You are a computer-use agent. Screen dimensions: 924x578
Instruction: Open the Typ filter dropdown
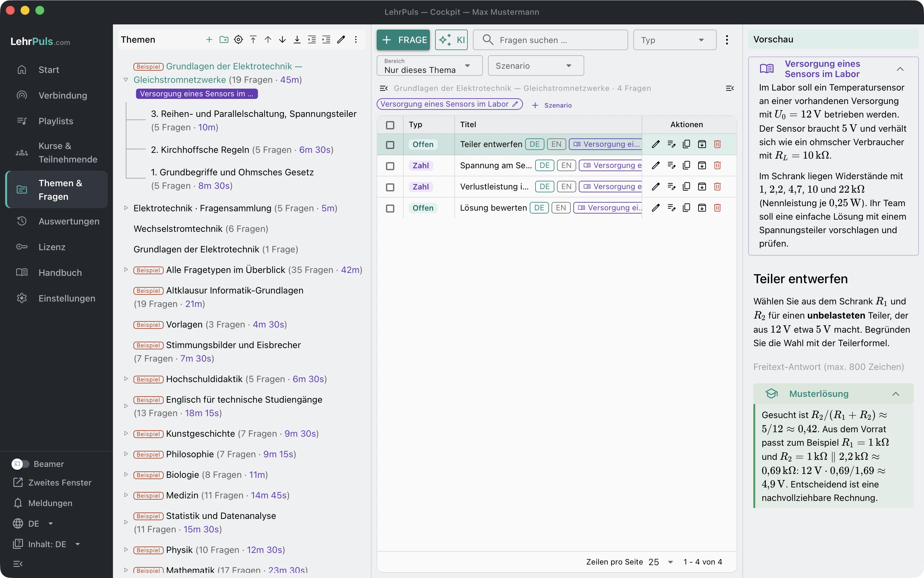[675, 40]
